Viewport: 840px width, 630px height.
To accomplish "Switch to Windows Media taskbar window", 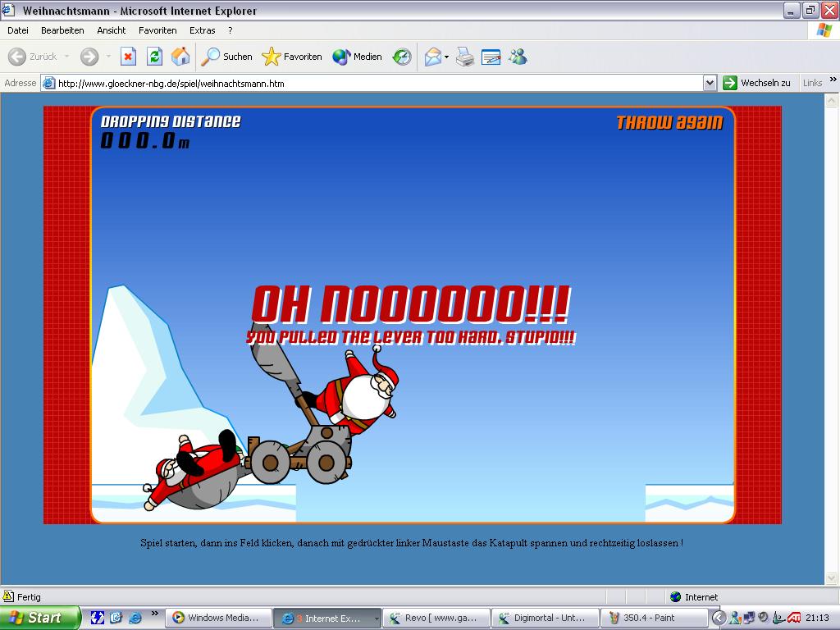I will [x=217, y=618].
